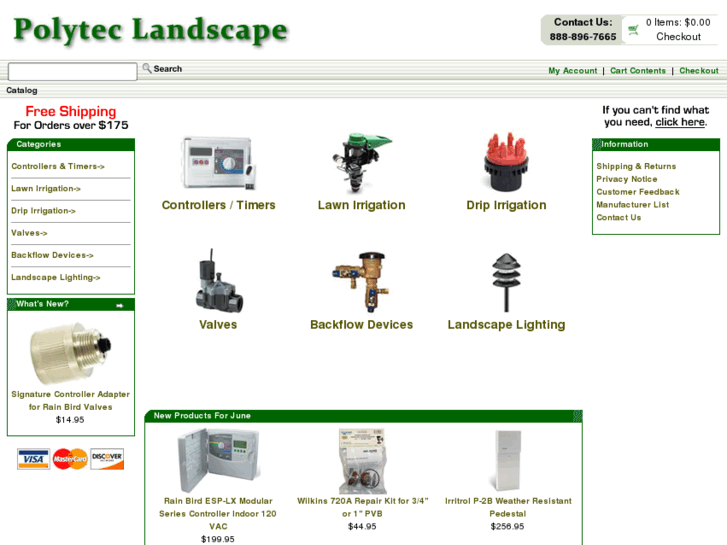Screen dimensions: 727x545
Task: Click the Wilkins 720A Repair Kit image
Action: coord(362,461)
